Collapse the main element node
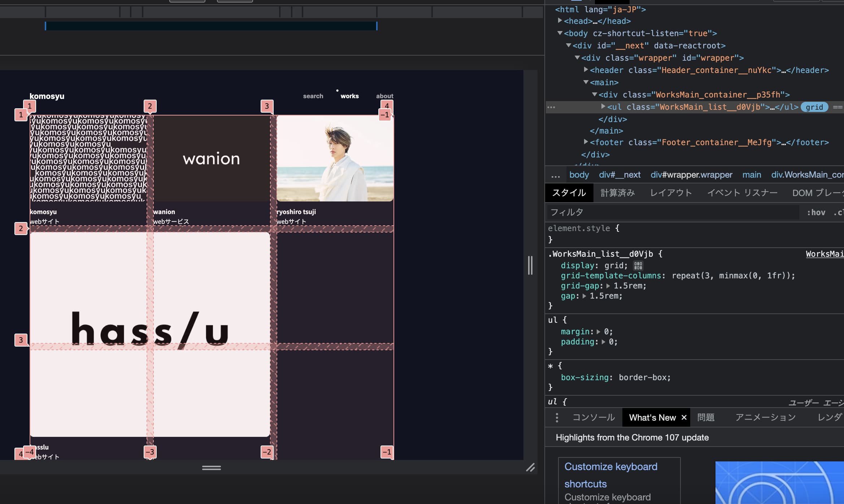The width and height of the screenshot is (844, 504). click(586, 82)
